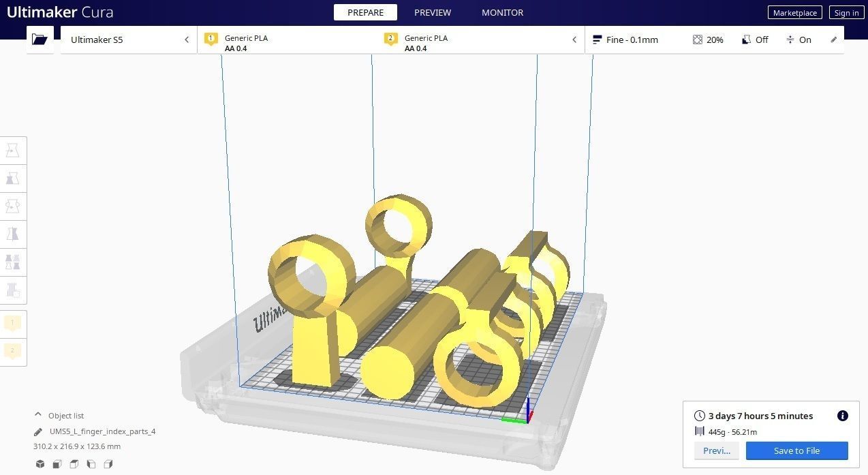Select the Mirror tool in left toolbar
This screenshot has height=475, width=868.
pos(13,234)
